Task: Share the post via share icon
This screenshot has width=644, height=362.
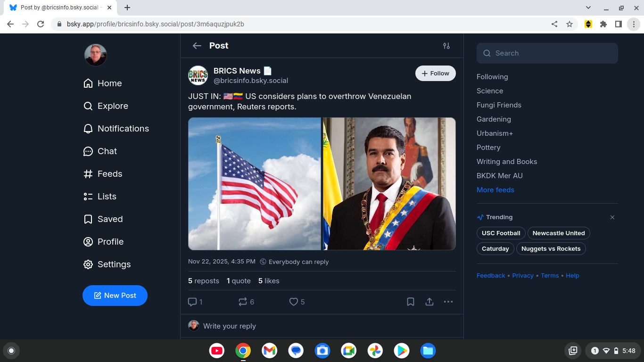Action: coord(429,302)
